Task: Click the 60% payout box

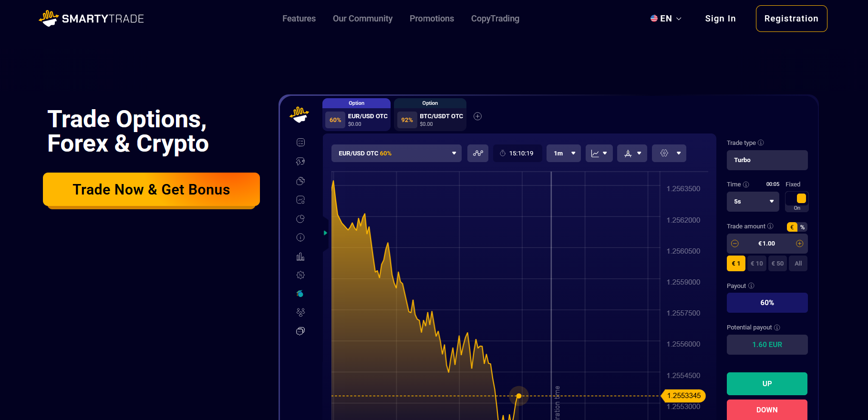Action: click(x=767, y=303)
